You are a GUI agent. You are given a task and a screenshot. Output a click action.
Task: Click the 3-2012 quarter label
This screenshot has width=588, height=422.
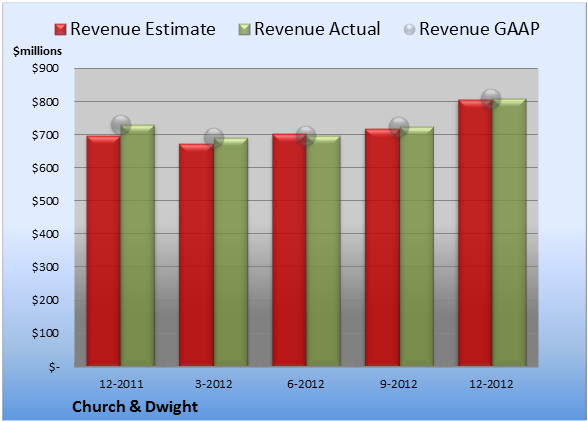point(213,384)
